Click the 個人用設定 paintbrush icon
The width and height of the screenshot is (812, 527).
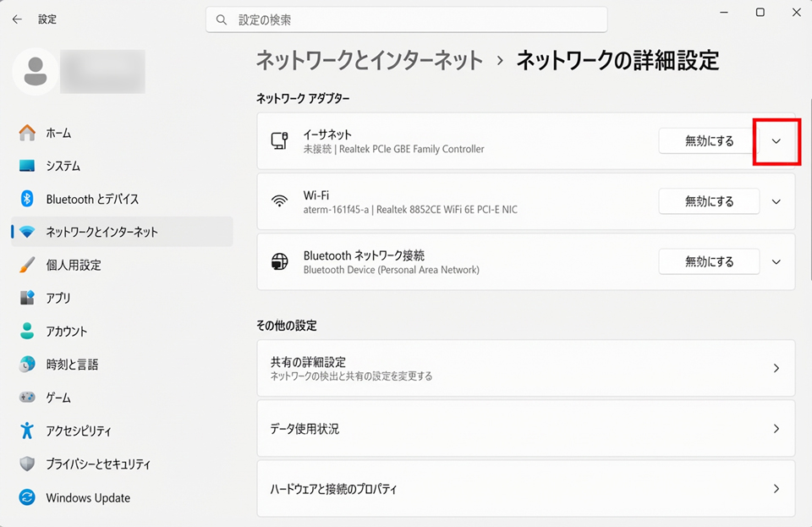click(27, 265)
